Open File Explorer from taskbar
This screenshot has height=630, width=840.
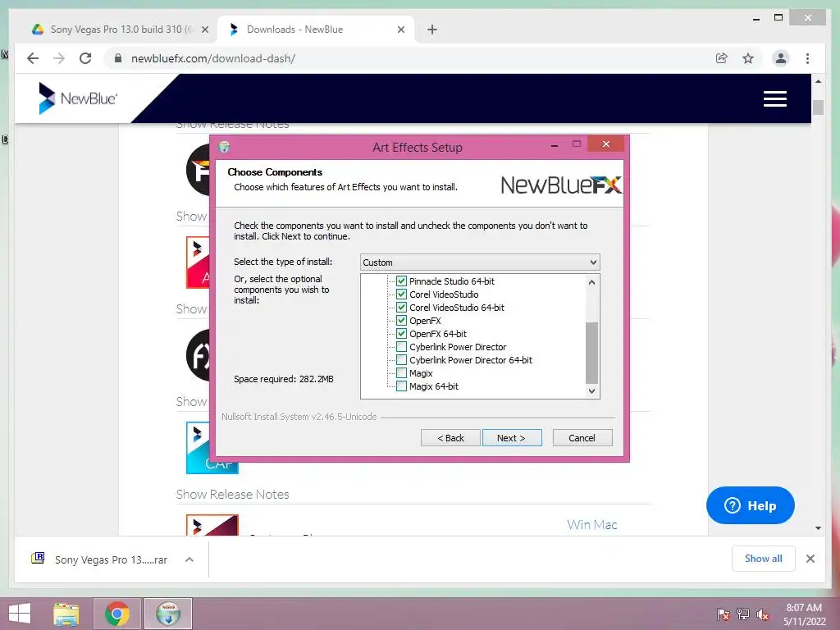66,614
